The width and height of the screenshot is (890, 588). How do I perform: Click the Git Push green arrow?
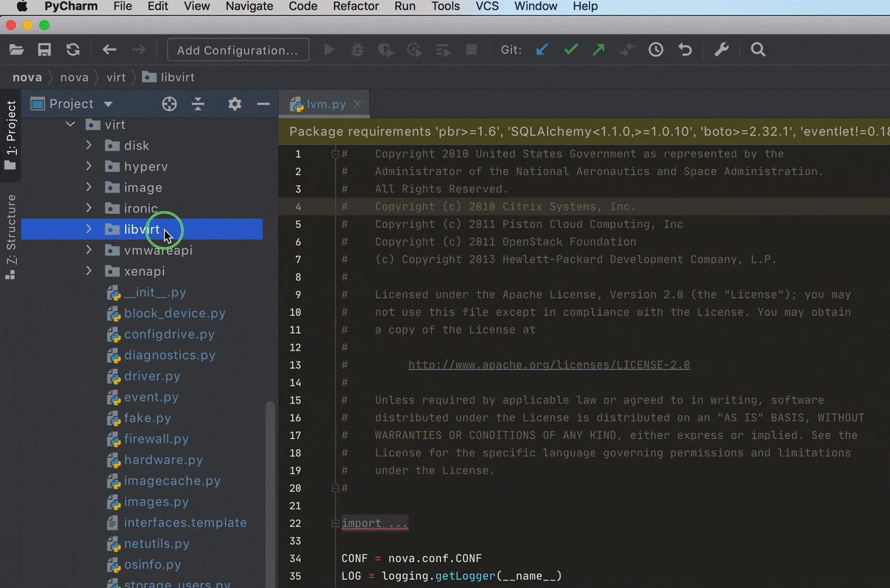pyautogui.click(x=599, y=50)
